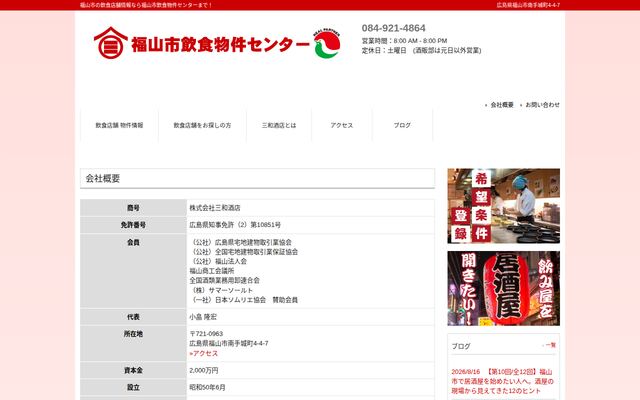Go to アクセス in navigation bar
Viewport: 640px width, 400px height.
pyautogui.click(x=342, y=125)
